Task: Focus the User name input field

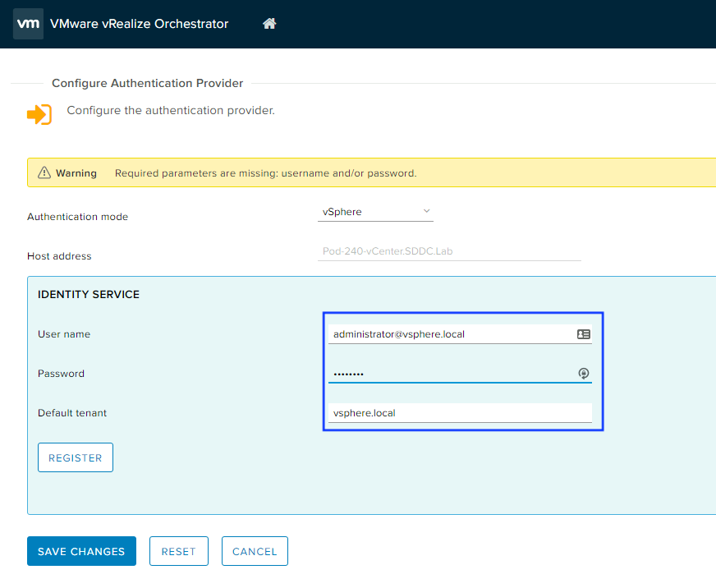Action: [450, 334]
